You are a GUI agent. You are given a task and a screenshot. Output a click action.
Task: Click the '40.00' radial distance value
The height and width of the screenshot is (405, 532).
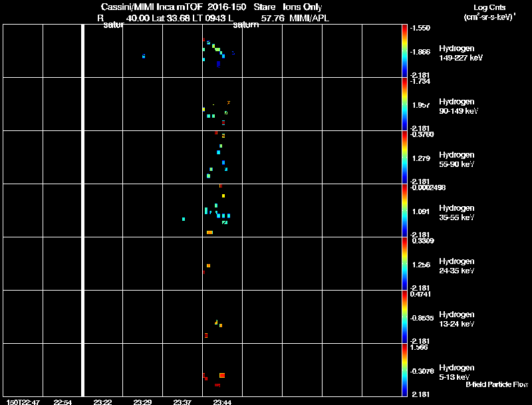click(138, 18)
